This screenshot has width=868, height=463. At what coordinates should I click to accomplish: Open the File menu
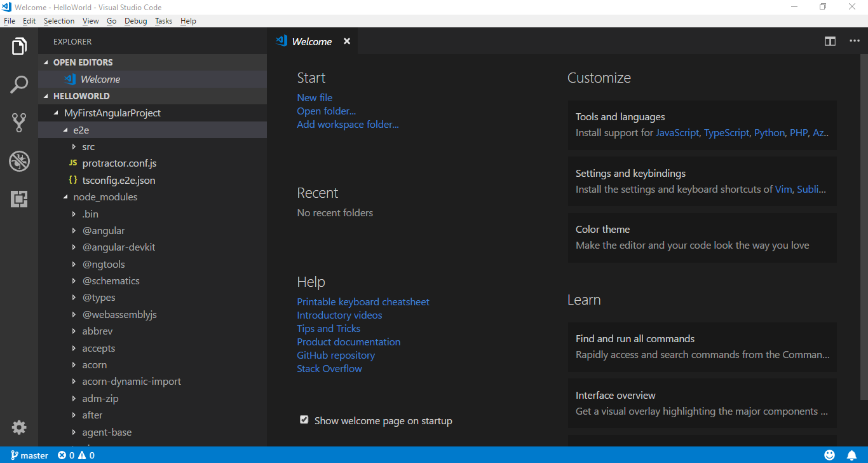[x=9, y=21]
